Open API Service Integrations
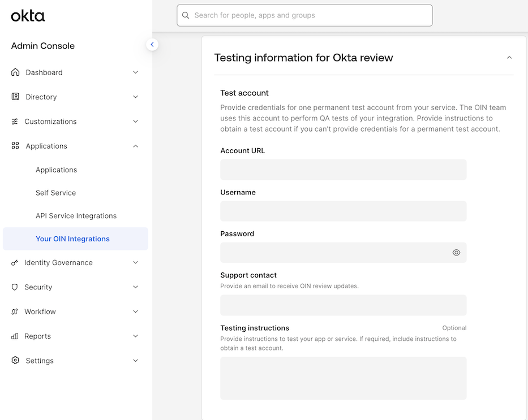 tap(76, 216)
